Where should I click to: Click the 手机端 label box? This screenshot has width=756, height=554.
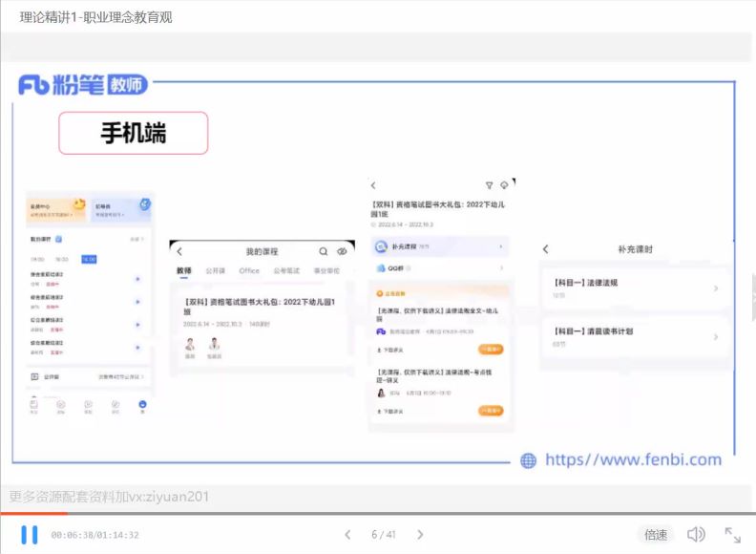[134, 133]
